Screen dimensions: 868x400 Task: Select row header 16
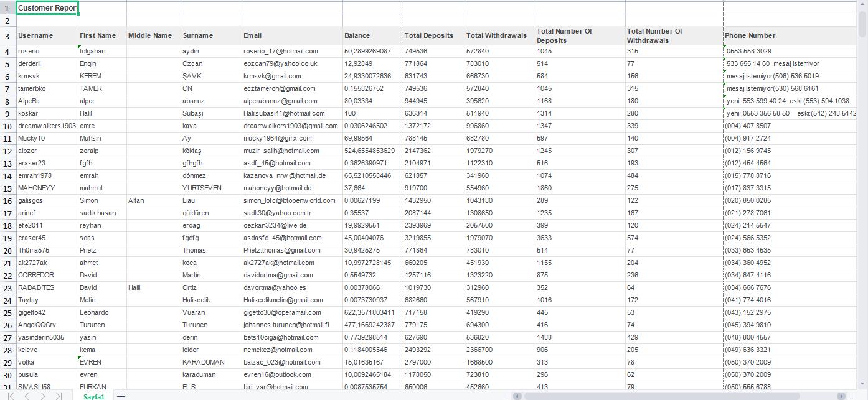[x=7, y=200]
